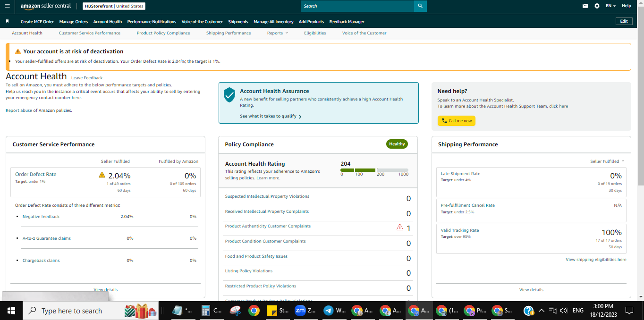Click the deactivation alert warning icon

[x=18, y=51]
